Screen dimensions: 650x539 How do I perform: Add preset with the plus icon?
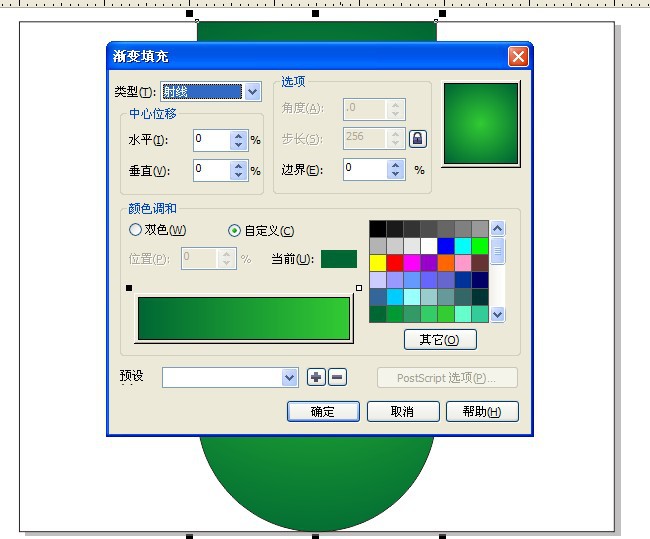[316, 377]
